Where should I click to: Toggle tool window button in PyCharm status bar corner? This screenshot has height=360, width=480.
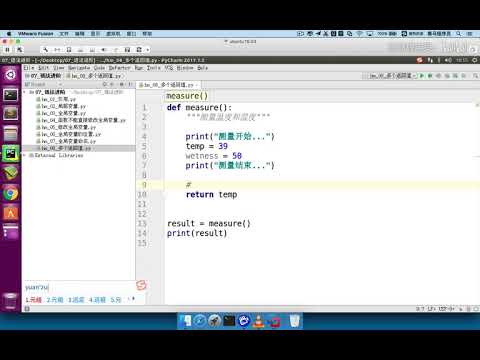pos(27,309)
